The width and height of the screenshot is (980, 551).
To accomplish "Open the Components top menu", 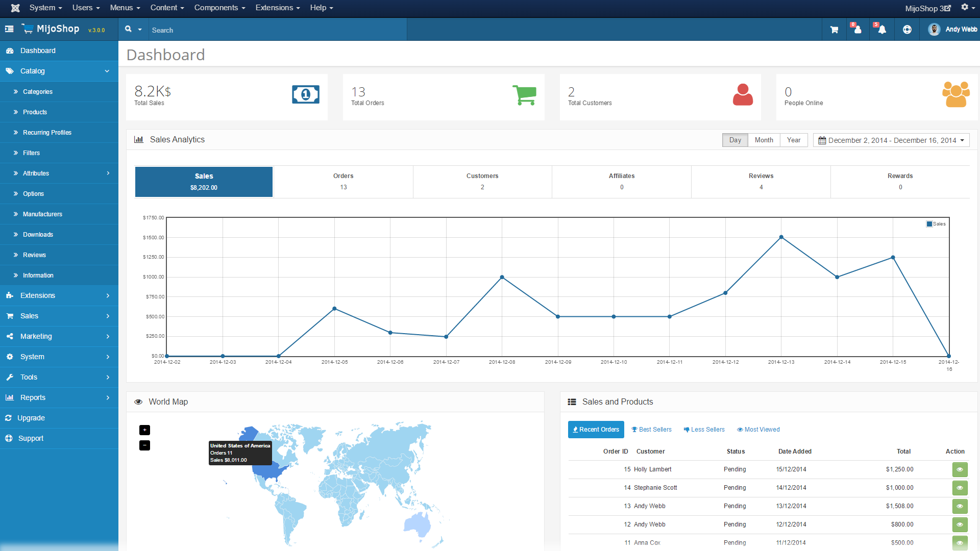I will (x=219, y=8).
